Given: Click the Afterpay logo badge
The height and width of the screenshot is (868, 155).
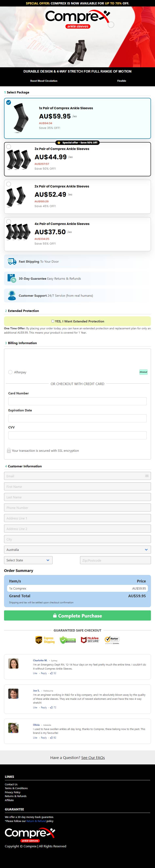Looking at the screenshot, I should 143,372.
